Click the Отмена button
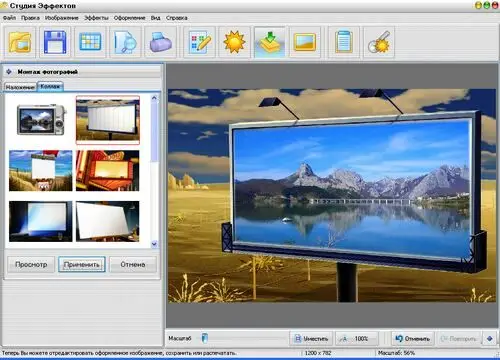The image size is (500, 360). tap(133, 264)
